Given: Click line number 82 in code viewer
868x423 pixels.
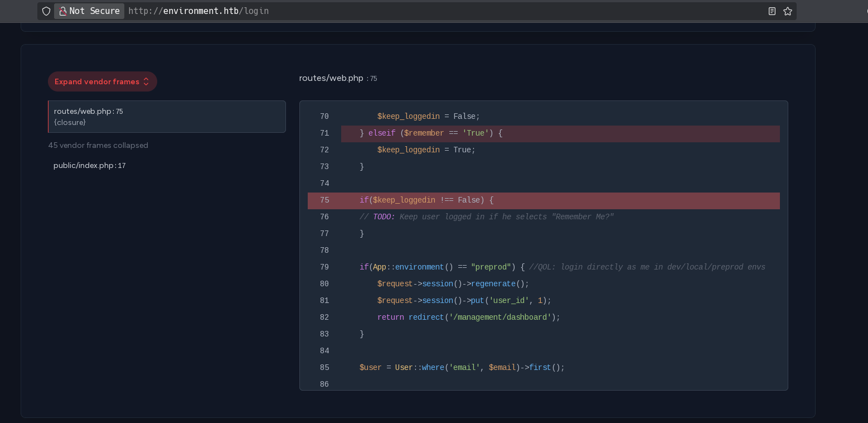Looking at the screenshot, I should tap(324, 318).
